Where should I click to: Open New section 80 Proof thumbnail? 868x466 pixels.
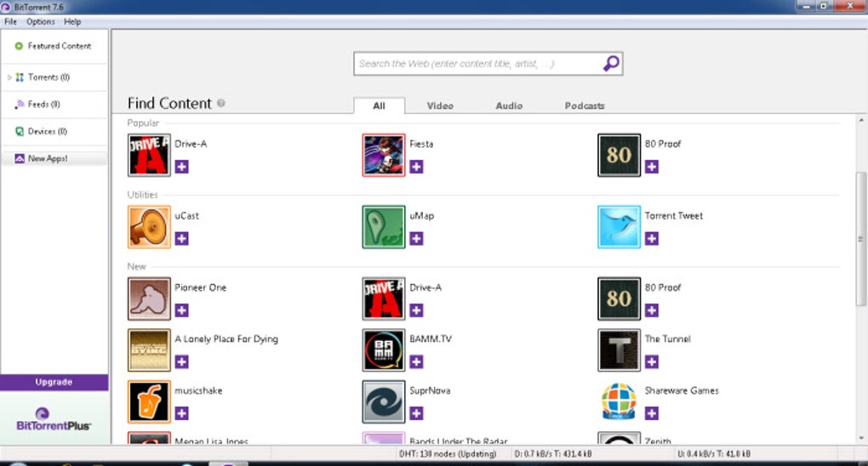(x=619, y=298)
